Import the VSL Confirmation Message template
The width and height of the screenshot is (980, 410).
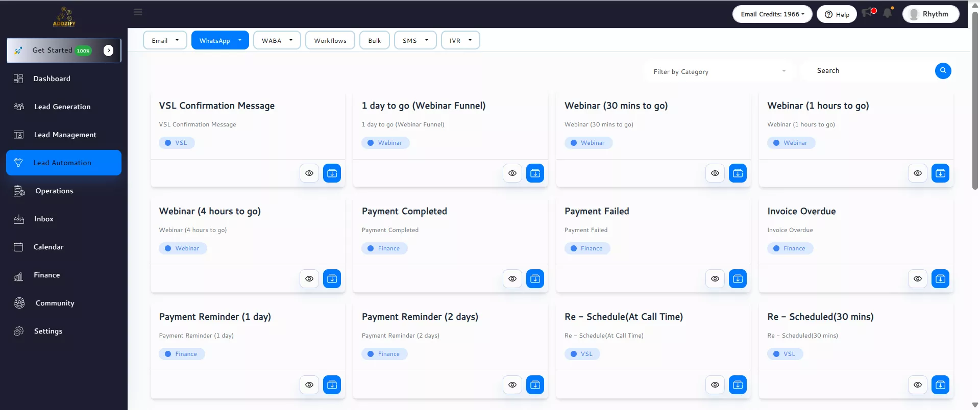(332, 173)
